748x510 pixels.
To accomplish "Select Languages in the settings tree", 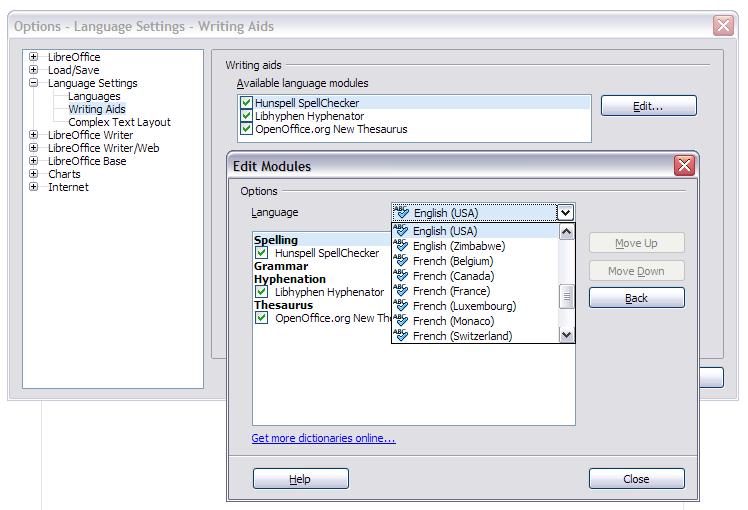I will coord(94,96).
